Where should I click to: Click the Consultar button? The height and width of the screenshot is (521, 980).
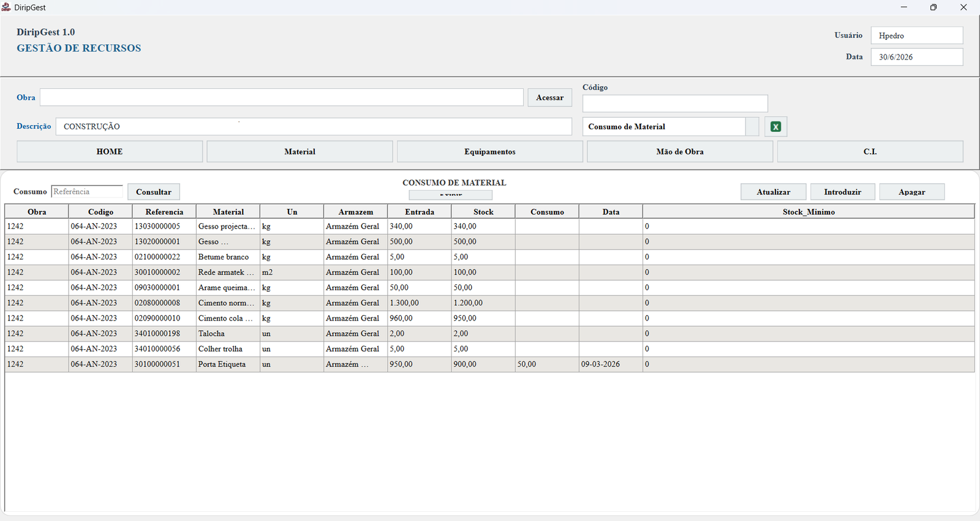click(x=154, y=192)
